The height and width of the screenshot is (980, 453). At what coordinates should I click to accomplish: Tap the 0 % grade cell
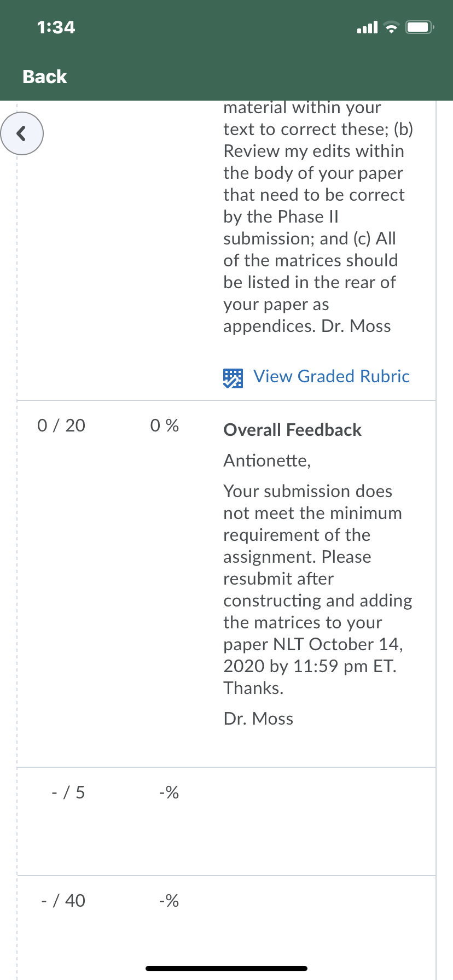165,425
